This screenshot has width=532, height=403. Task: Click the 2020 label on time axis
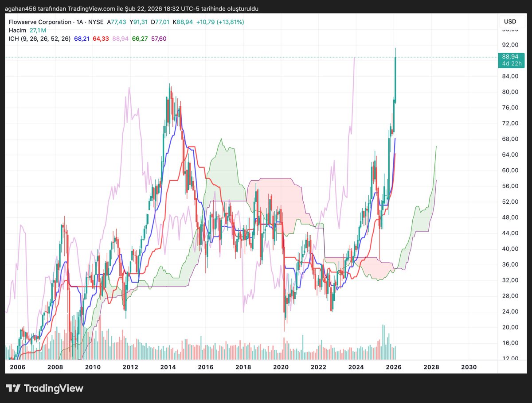[x=281, y=367]
